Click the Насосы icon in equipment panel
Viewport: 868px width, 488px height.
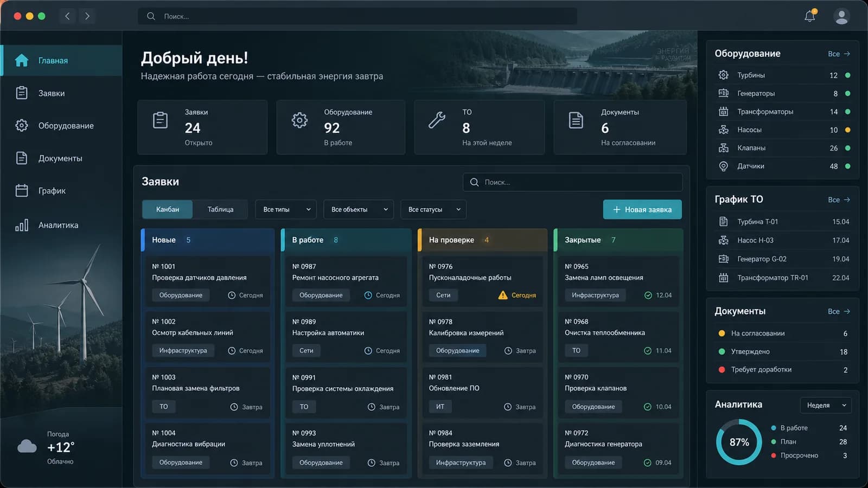[x=723, y=130]
